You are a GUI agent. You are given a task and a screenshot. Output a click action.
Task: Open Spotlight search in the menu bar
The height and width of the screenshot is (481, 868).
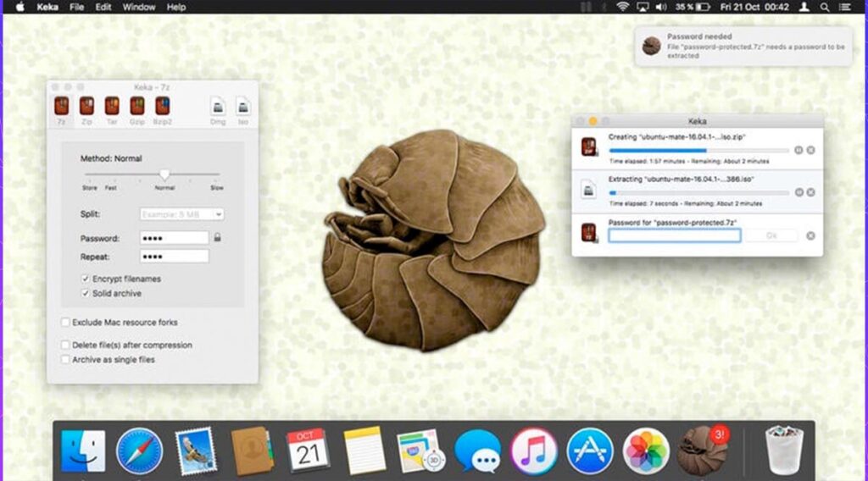pos(824,7)
